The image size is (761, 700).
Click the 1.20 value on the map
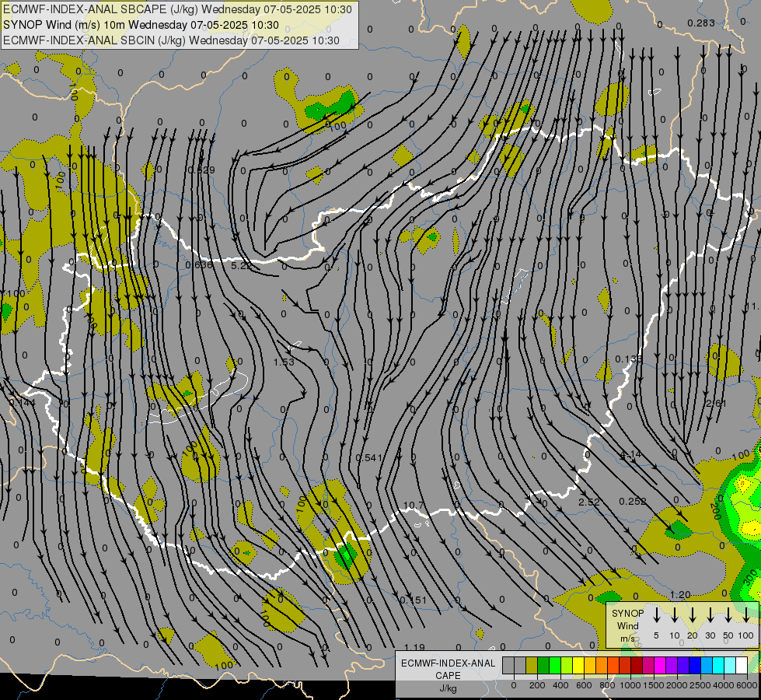pos(680,594)
